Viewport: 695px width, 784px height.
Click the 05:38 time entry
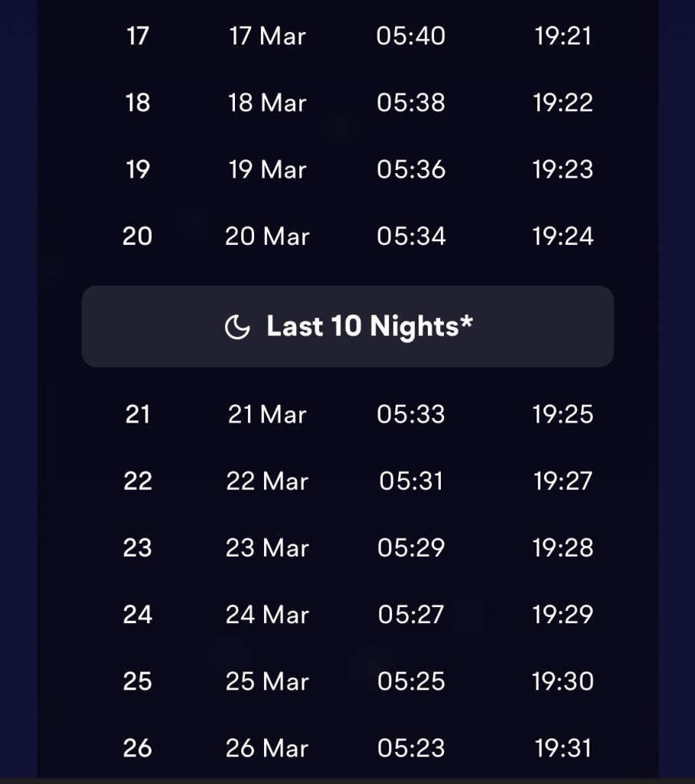[x=411, y=103]
